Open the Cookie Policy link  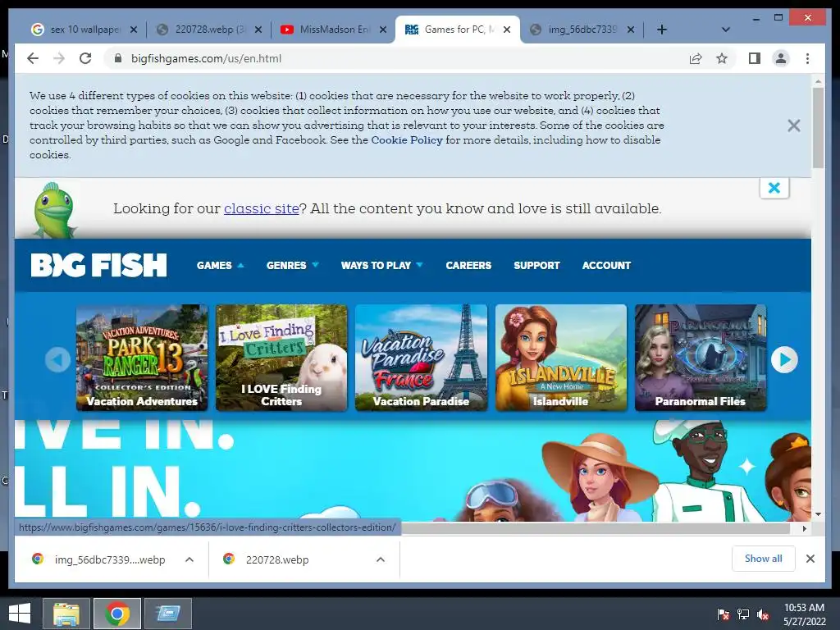click(x=407, y=139)
